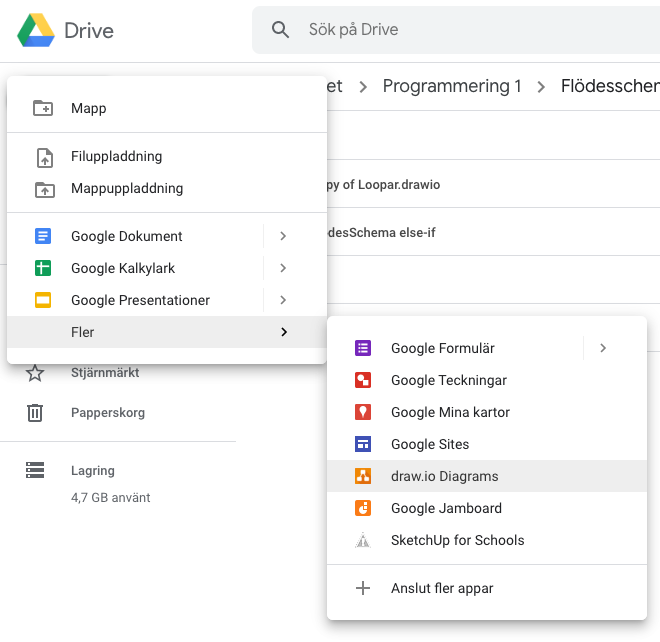Click the Google Dokument blue icon
The height and width of the screenshot is (642, 660).
pyautogui.click(x=43, y=236)
